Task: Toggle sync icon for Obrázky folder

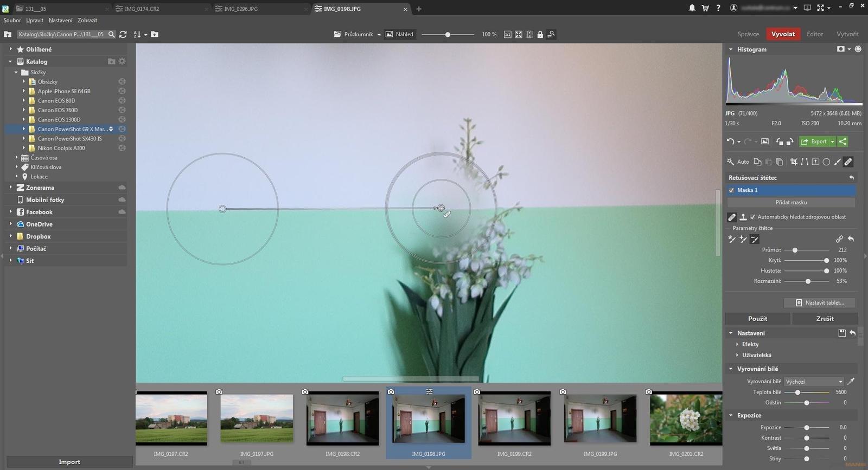Action: pos(122,82)
